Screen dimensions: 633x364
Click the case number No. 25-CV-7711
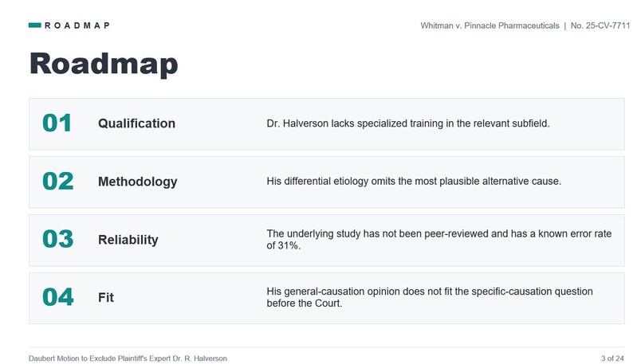600,25
